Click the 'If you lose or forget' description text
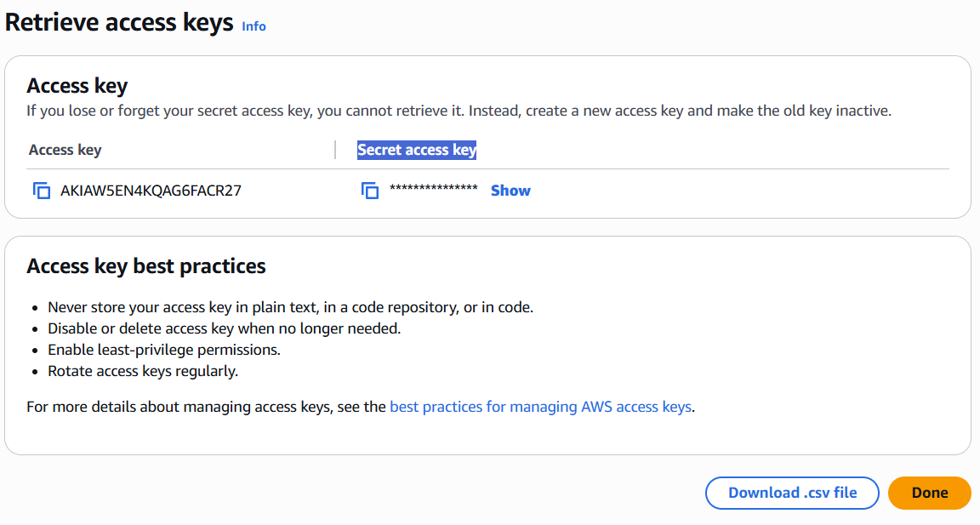 click(x=459, y=111)
